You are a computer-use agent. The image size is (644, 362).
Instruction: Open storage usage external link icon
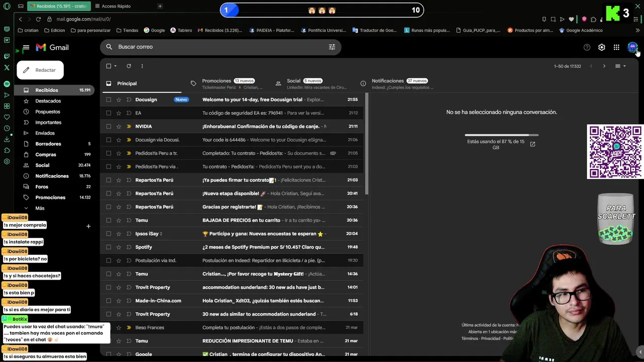click(532, 144)
